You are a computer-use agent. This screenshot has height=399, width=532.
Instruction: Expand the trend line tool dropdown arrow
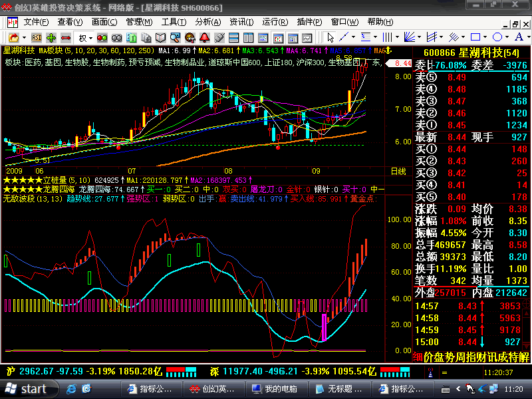click(354, 37)
